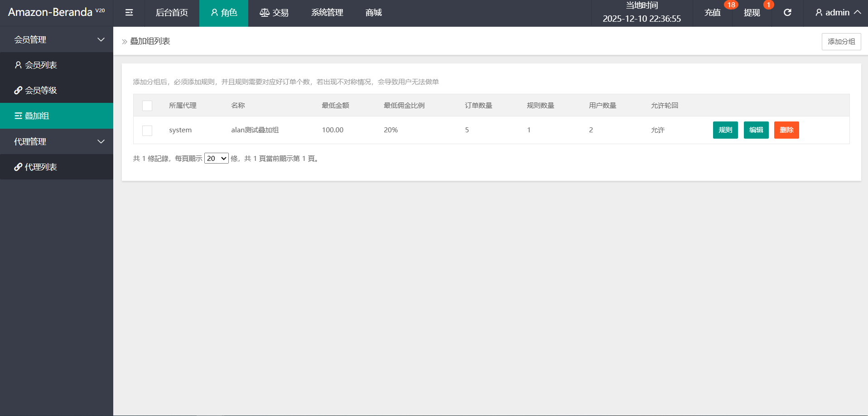Screen dimensions: 868x416
Task: Expand the admin user menu
Action: 837,13
